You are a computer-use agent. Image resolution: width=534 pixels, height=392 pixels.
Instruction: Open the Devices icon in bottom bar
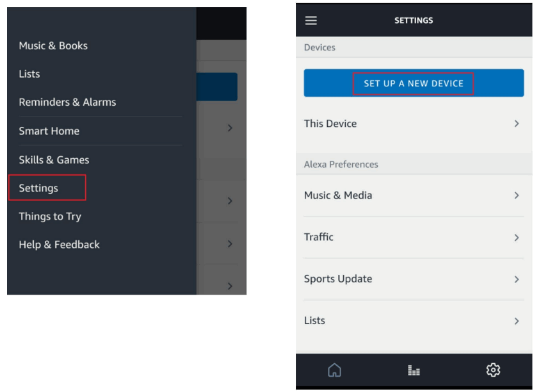tap(414, 370)
